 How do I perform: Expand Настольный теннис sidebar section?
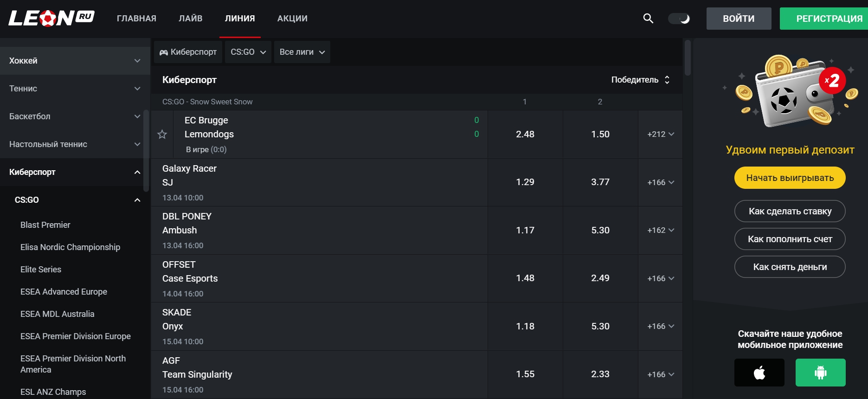tap(75, 144)
